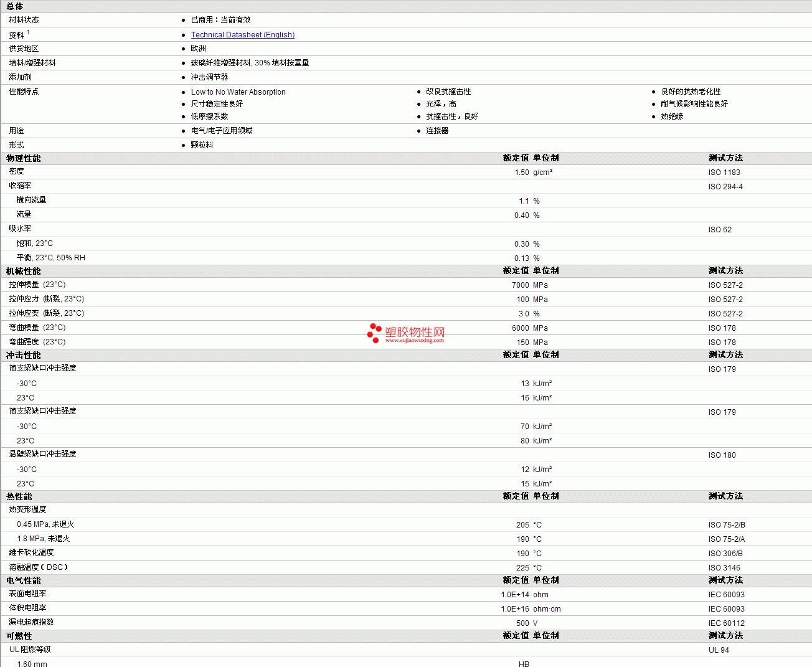Select the surface resistivity value 1.0E+14

coord(515,595)
